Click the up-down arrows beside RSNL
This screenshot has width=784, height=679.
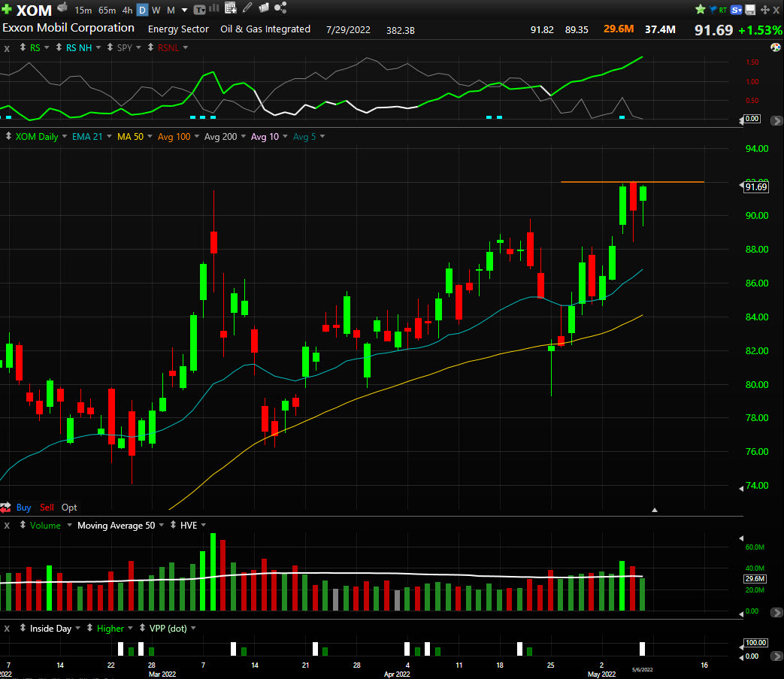tap(150, 47)
